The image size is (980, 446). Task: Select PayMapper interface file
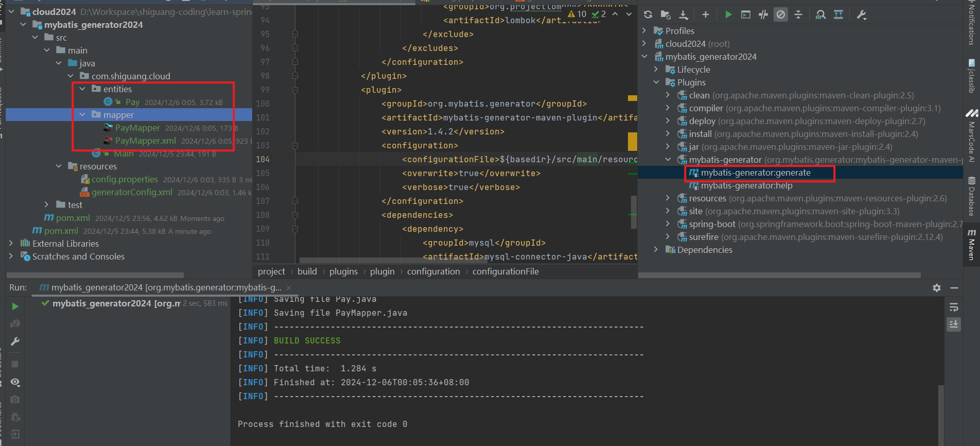[137, 128]
